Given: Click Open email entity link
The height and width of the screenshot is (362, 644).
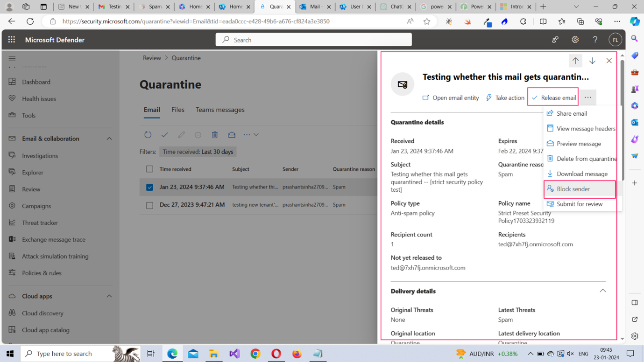Looking at the screenshot, I should [451, 97].
